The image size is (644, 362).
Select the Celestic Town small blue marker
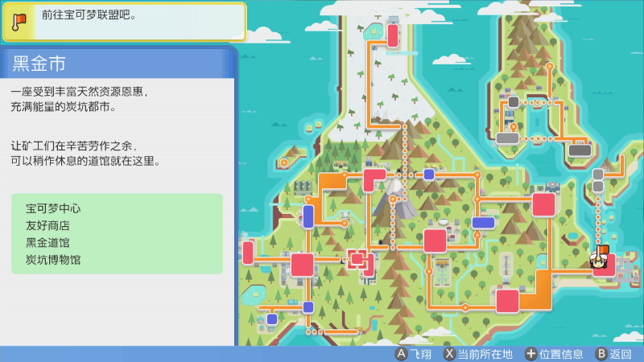pos(429,175)
